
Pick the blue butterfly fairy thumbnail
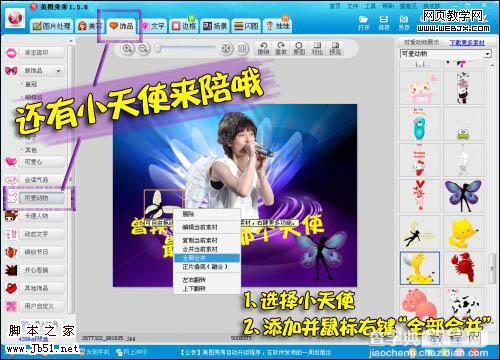coord(463,197)
